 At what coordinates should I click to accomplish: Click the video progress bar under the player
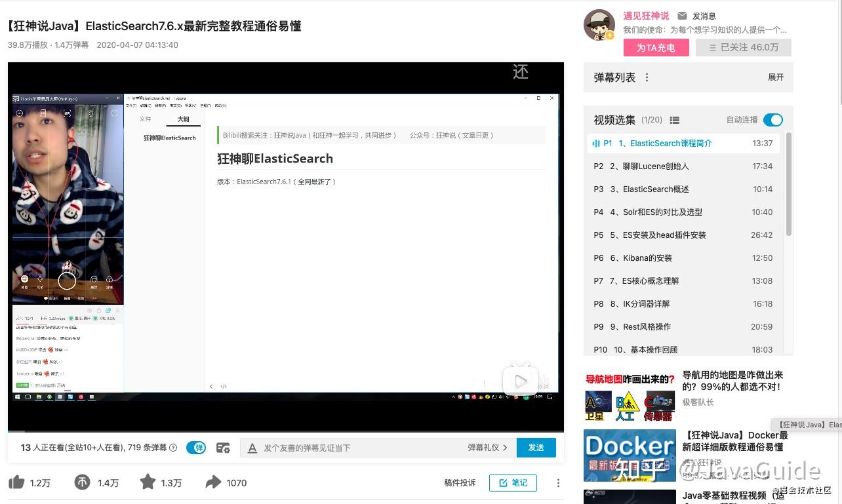286,431
